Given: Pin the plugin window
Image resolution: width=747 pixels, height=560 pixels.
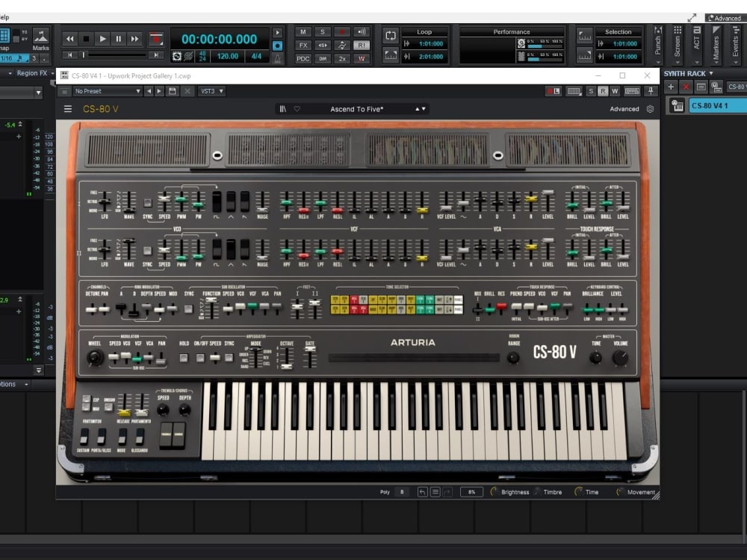Looking at the screenshot, I should [x=651, y=91].
